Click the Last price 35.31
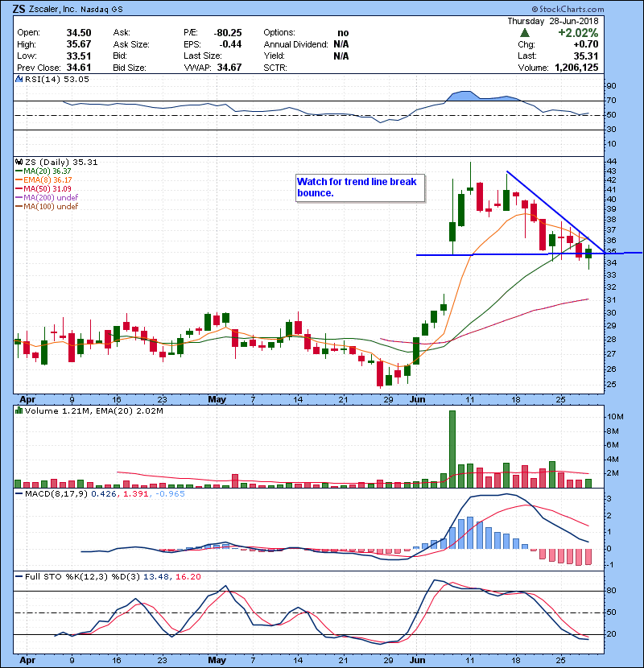The height and width of the screenshot is (668, 644). point(585,56)
